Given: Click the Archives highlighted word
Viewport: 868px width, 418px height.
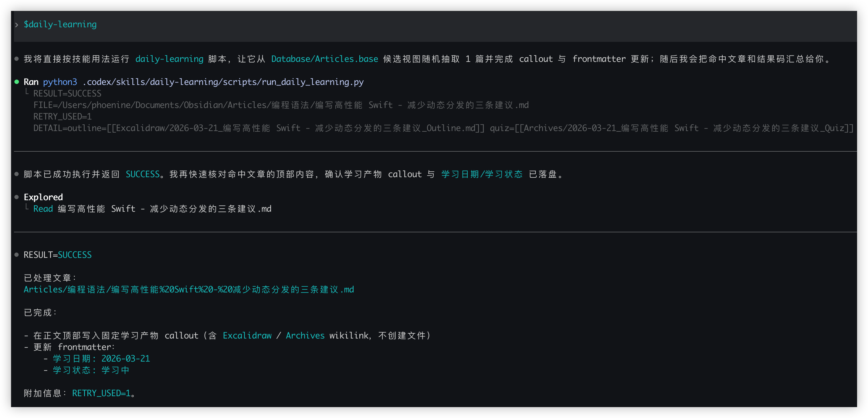Looking at the screenshot, I should (x=305, y=335).
